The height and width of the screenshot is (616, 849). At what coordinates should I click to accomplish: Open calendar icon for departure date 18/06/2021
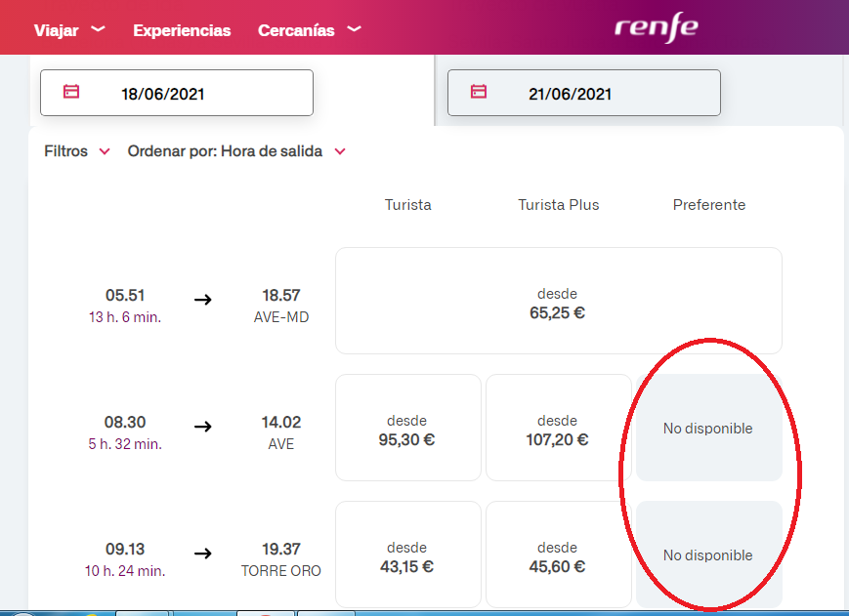tap(71, 92)
